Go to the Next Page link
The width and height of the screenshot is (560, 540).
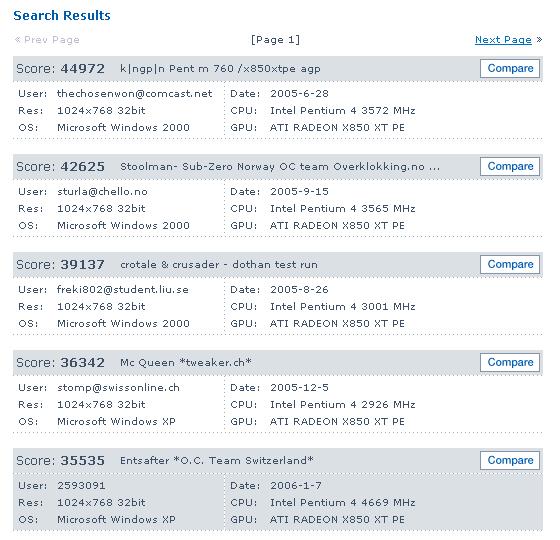point(503,40)
